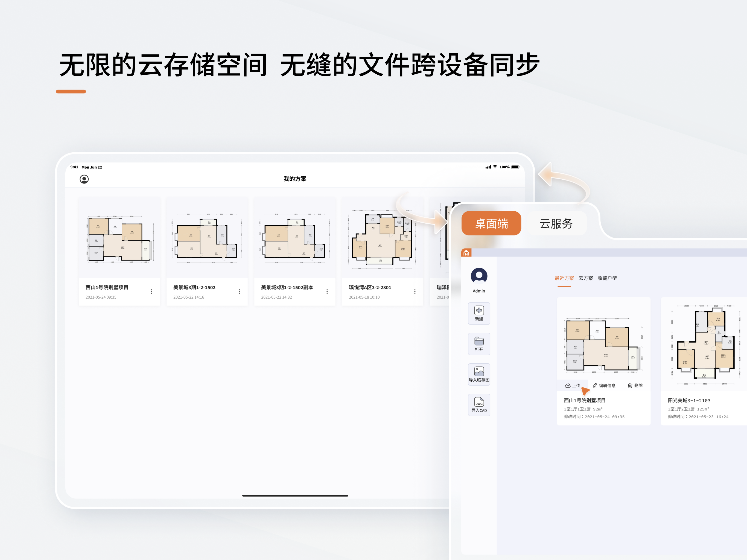The height and width of the screenshot is (560, 747).
Task: Switch to the 云服务 tab
Action: (556, 223)
